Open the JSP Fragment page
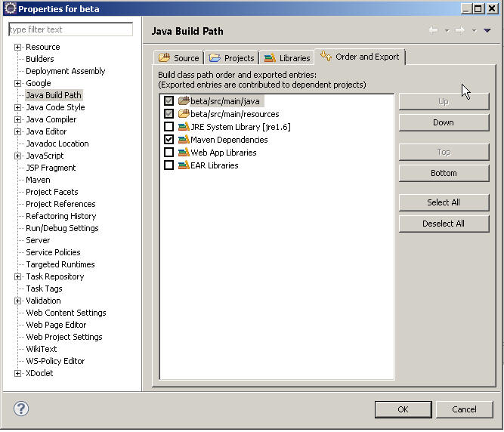Screen dimensions: 504x432 51,168
